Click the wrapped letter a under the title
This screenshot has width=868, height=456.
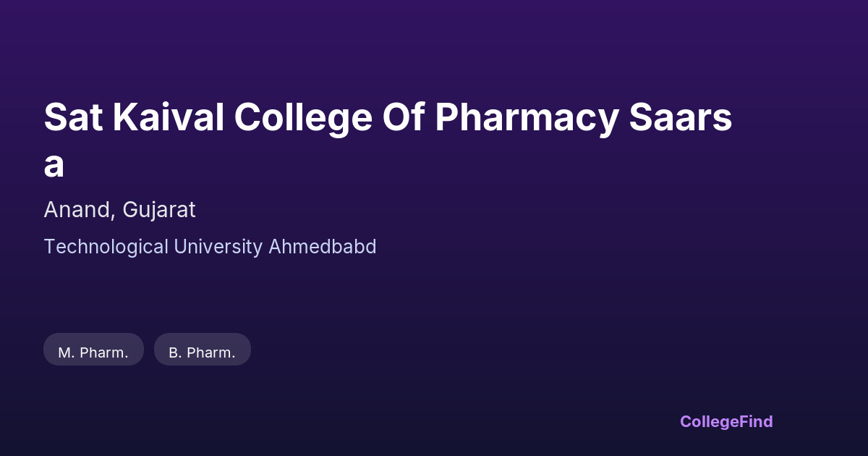tap(54, 165)
